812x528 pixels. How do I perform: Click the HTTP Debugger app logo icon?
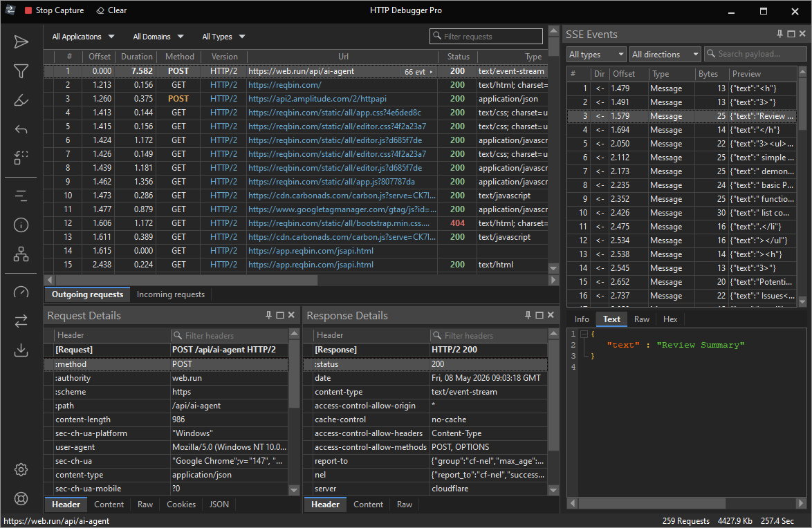[x=10, y=10]
